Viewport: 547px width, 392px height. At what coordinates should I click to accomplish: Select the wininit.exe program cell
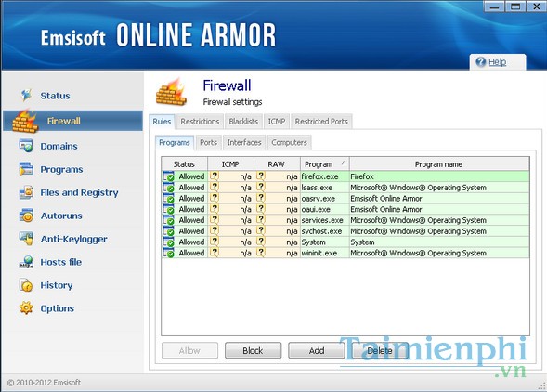(x=325, y=253)
